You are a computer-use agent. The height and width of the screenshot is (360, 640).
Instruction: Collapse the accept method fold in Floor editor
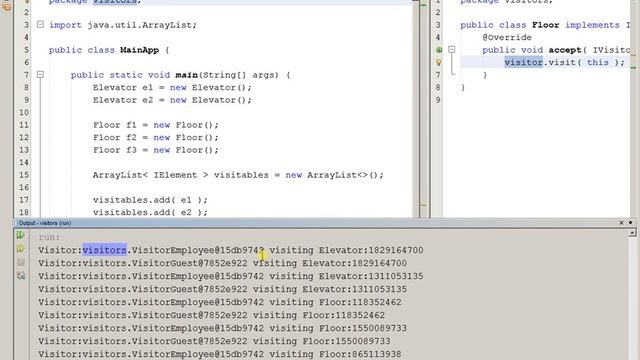451,49
